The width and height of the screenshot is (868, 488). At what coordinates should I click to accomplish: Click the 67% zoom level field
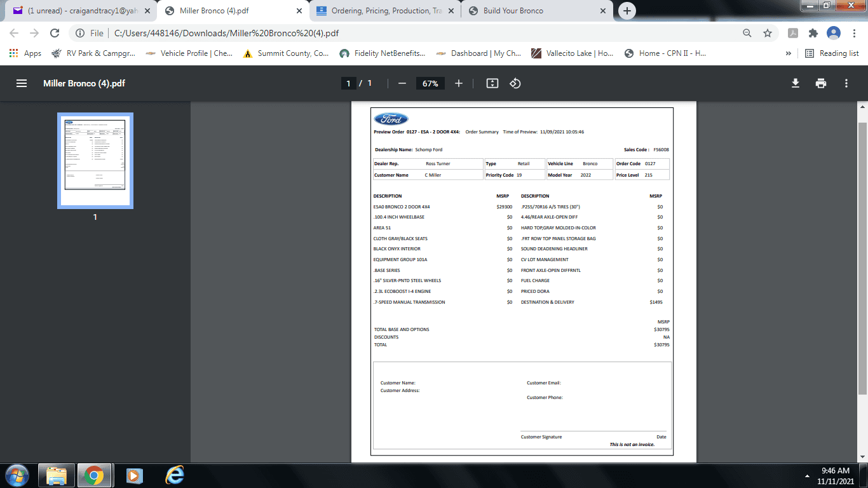click(x=430, y=83)
